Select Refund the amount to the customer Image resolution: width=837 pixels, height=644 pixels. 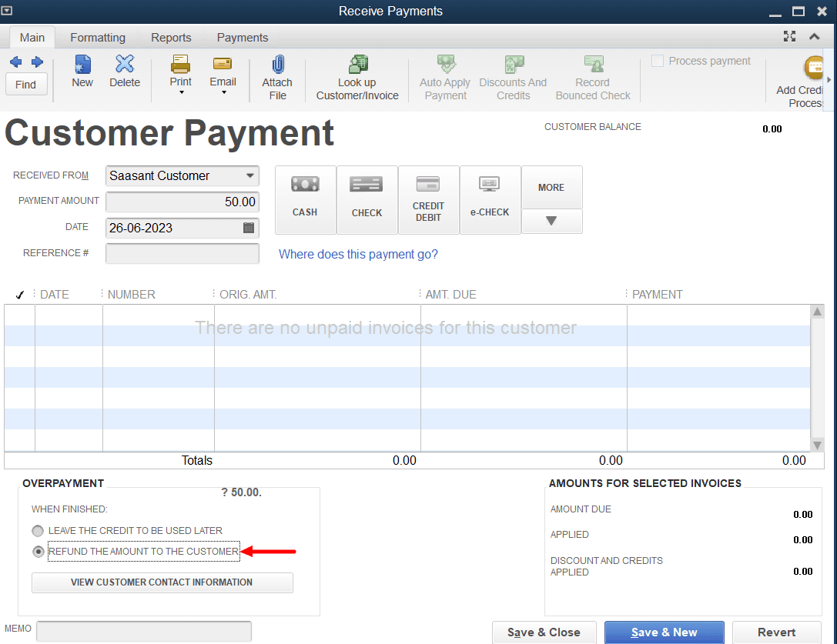(x=38, y=552)
